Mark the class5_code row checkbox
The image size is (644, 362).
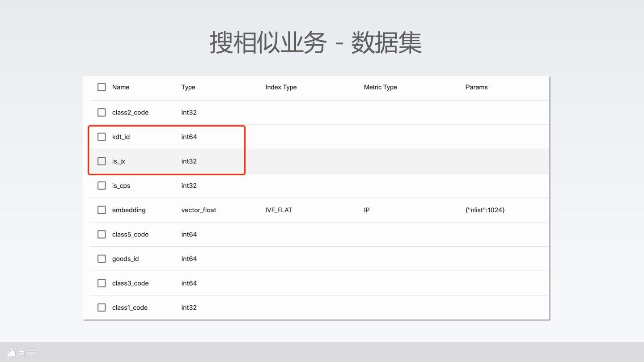[102, 234]
